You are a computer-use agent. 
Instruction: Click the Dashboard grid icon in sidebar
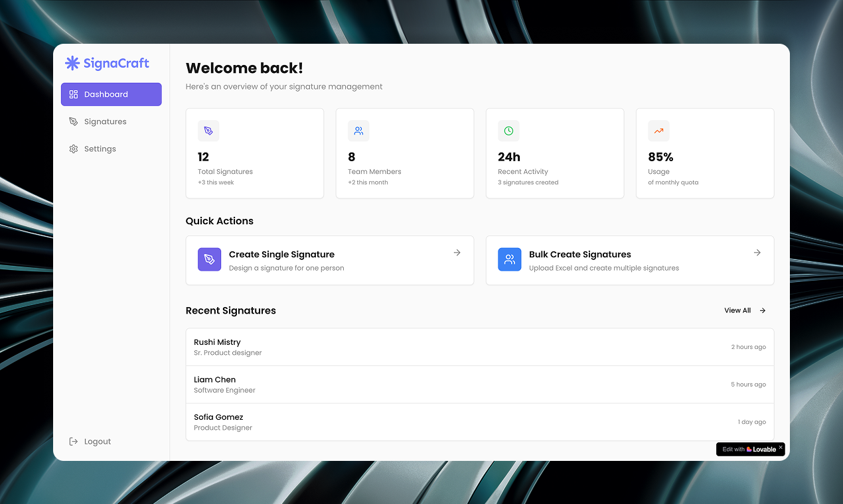74,94
